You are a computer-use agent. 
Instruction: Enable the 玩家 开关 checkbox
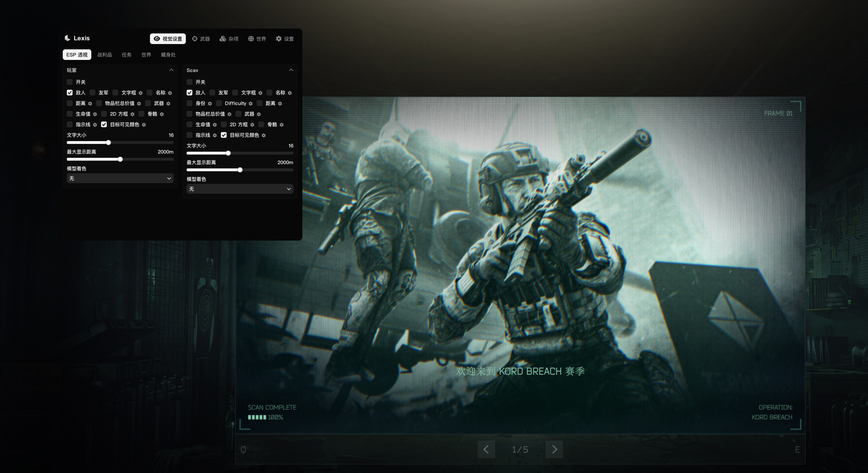70,82
